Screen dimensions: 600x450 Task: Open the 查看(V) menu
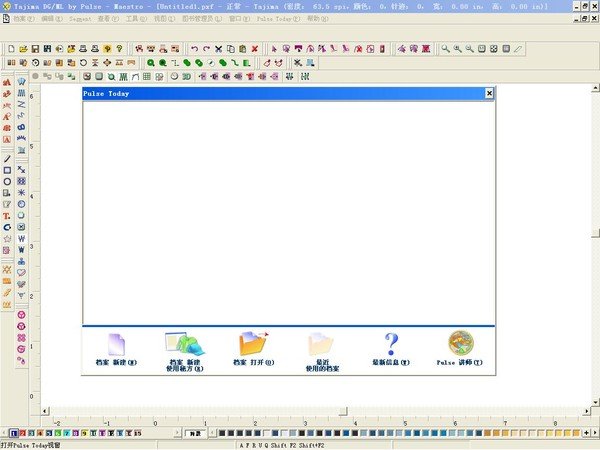point(108,19)
